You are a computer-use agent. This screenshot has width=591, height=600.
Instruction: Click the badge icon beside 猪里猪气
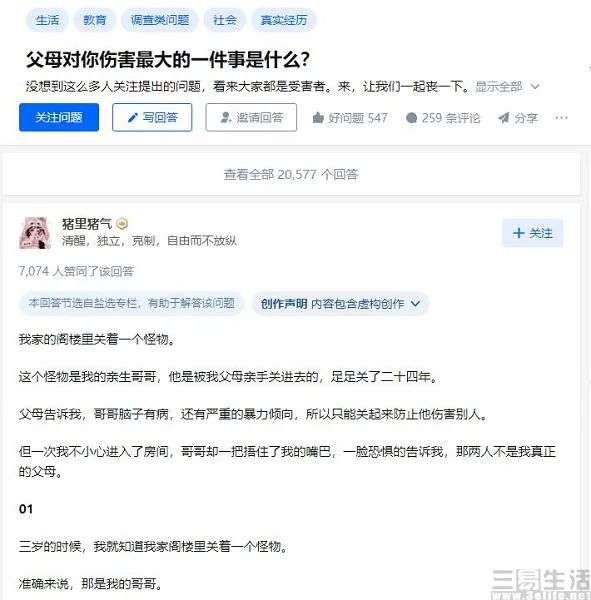122,223
